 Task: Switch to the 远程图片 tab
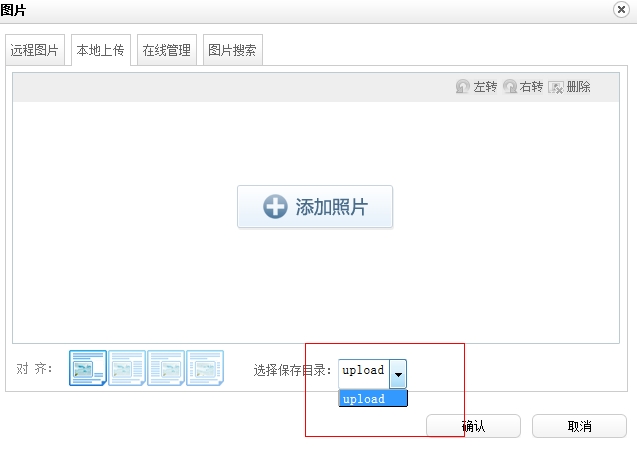[x=35, y=50]
